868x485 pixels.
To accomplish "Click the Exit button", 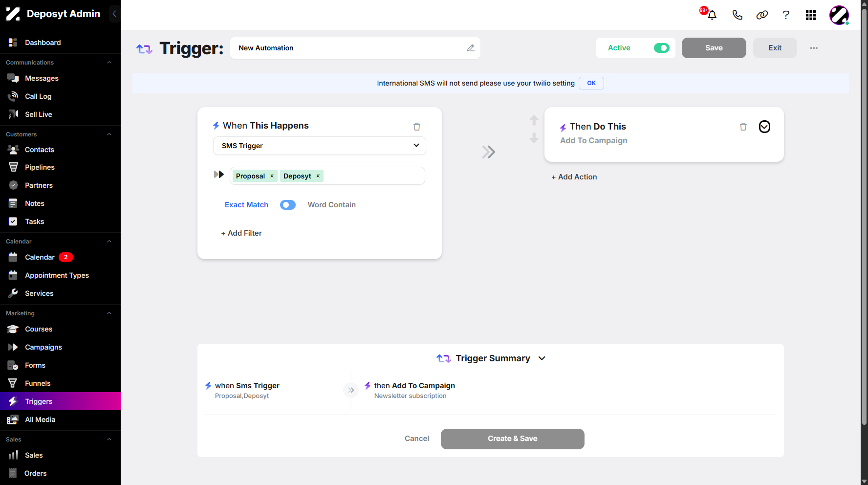I will tap(775, 48).
